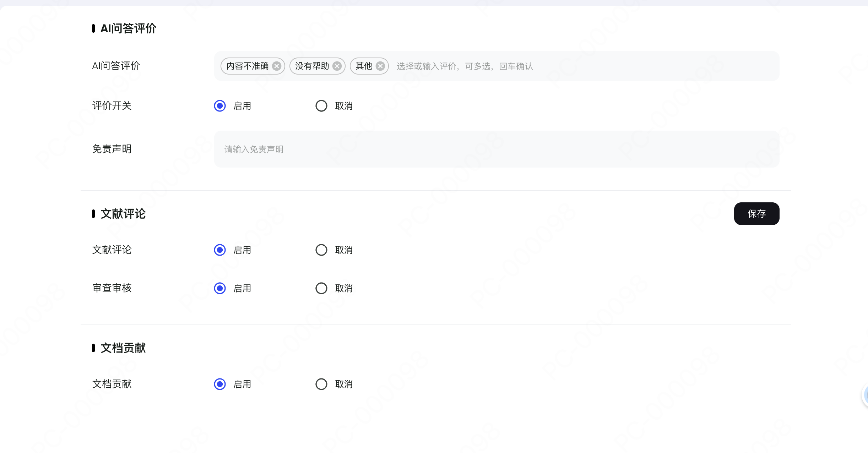Screen dimensions: 868x453
Task: Click the 其他 tag label
Action: 364,66
